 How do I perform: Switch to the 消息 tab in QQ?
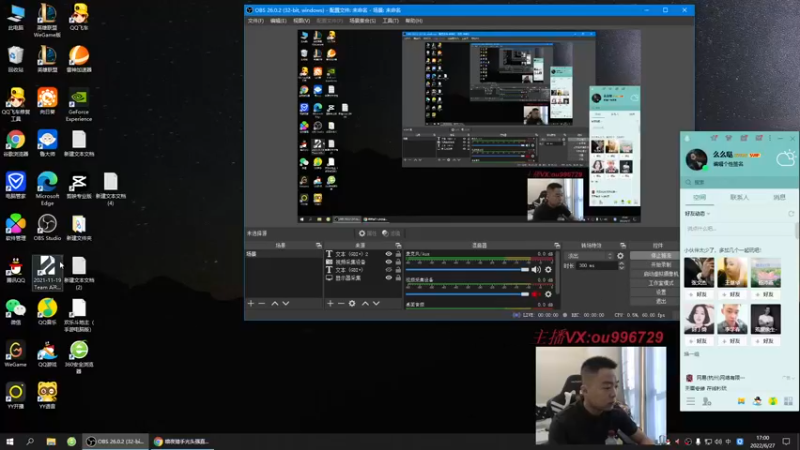(x=779, y=197)
